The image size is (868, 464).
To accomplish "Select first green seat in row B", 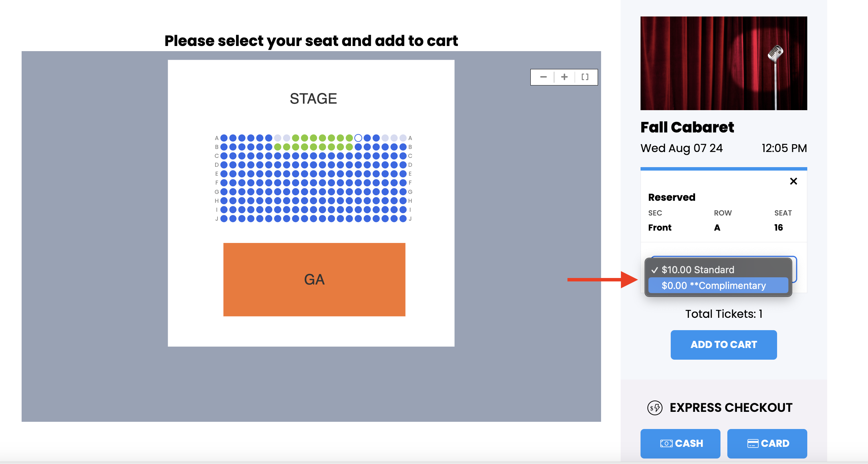I will pos(278,147).
